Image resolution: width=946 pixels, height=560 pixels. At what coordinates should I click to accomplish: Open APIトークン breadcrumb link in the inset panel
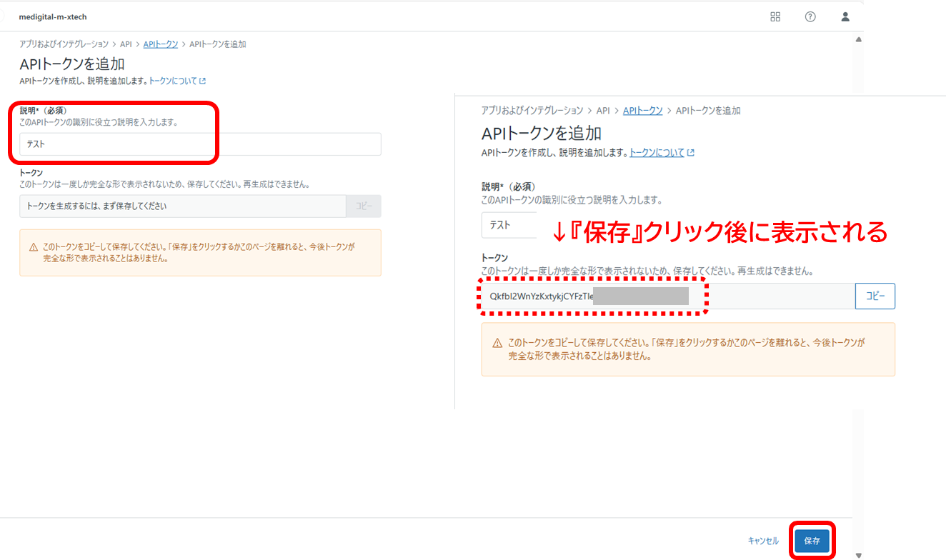click(x=642, y=111)
